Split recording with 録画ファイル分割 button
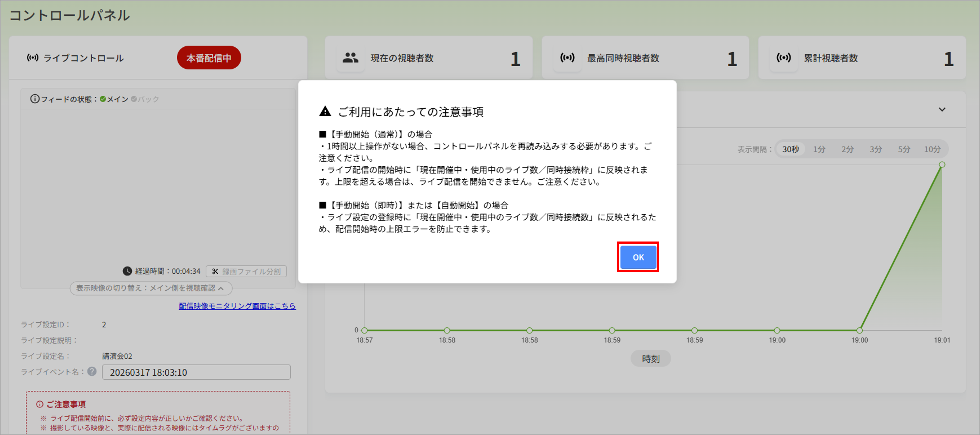Viewport: 980px width, 435px height. pyautogui.click(x=246, y=271)
